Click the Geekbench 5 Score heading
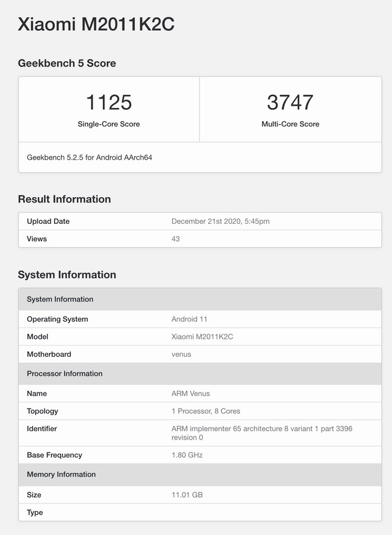This screenshot has width=392, height=535. click(x=67, y=63)
